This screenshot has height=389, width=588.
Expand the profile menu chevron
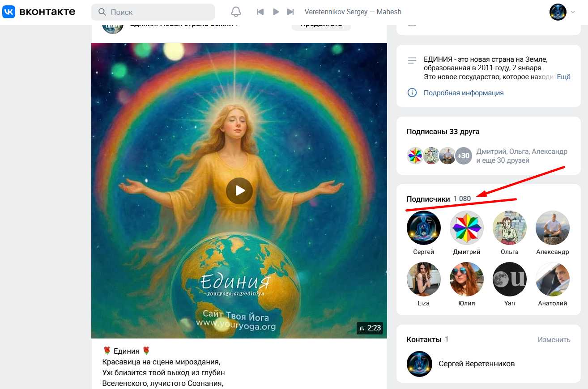(572, 12)
